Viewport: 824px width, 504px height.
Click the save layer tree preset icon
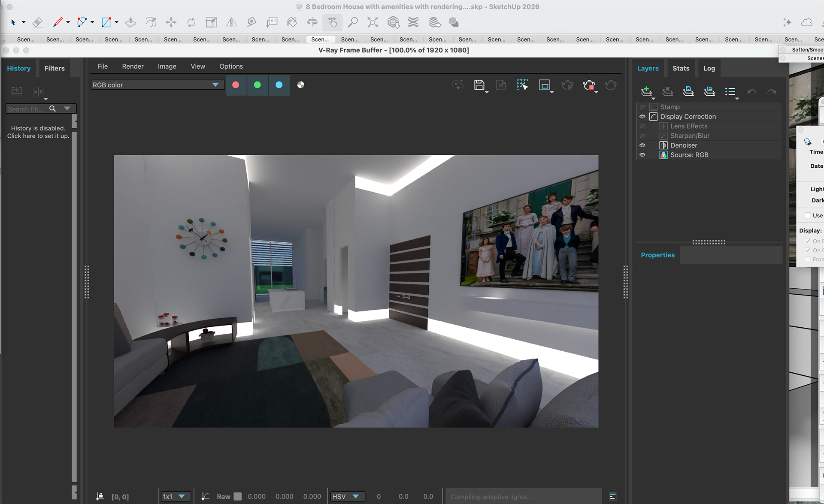coord(688,91)
